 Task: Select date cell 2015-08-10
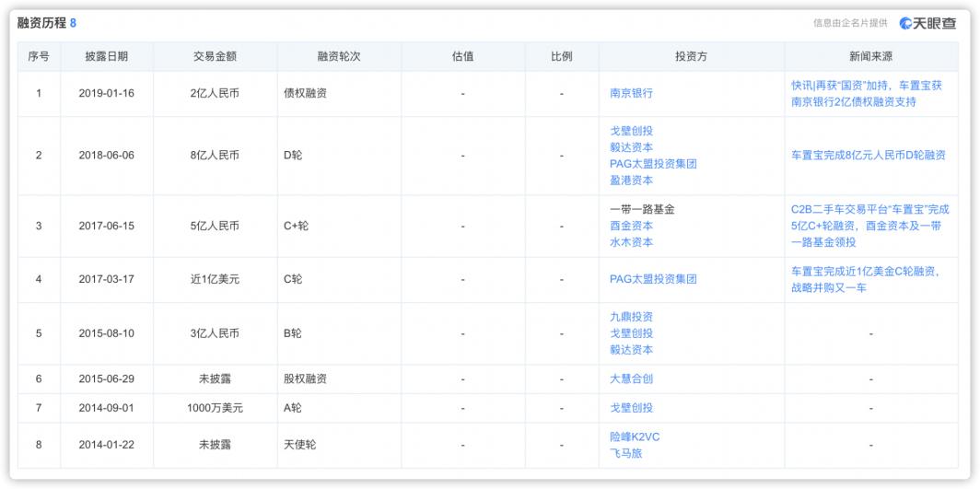pyautogui.click(x=106, y=333)
